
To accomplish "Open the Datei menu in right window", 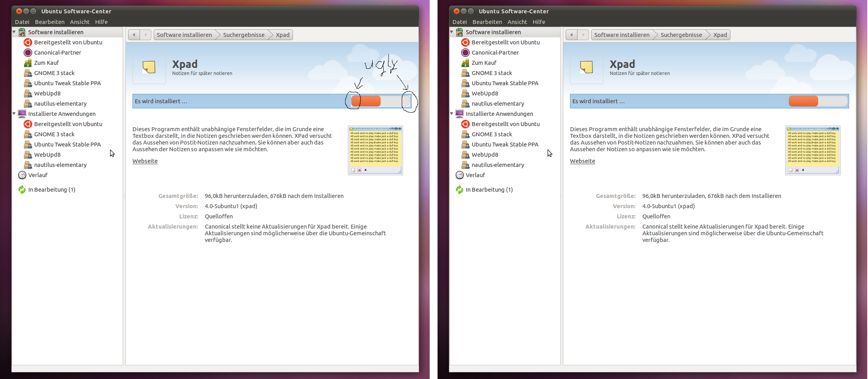I will (460, 22).
